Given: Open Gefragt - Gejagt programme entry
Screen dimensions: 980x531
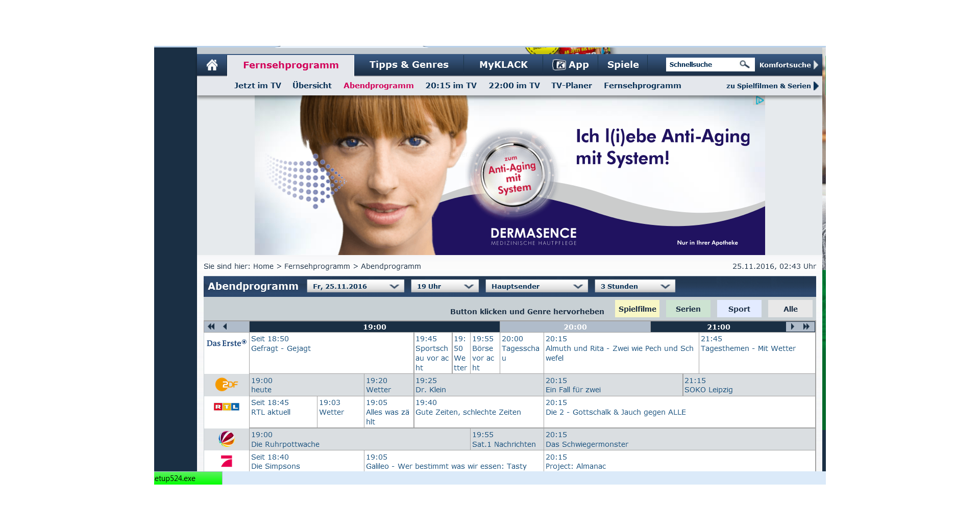Looking at the screenshot, I should point(331,353).
